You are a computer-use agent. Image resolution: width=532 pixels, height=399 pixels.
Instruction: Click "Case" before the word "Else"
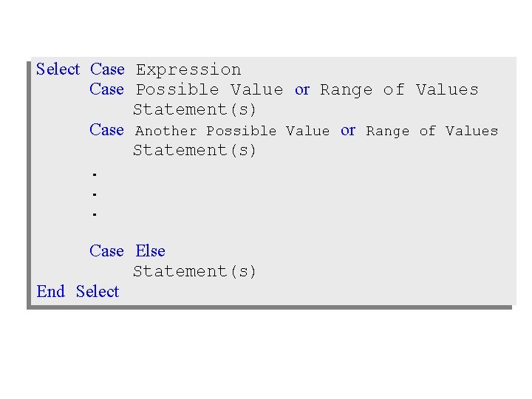(x=107, y=251)
